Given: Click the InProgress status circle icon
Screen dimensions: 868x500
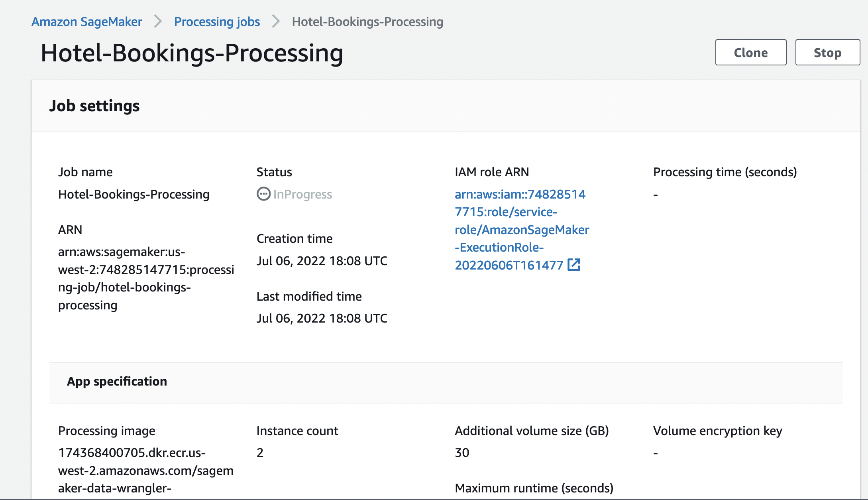Looking at the screenshot, I should pyautogui.click(x=263, y=194).
